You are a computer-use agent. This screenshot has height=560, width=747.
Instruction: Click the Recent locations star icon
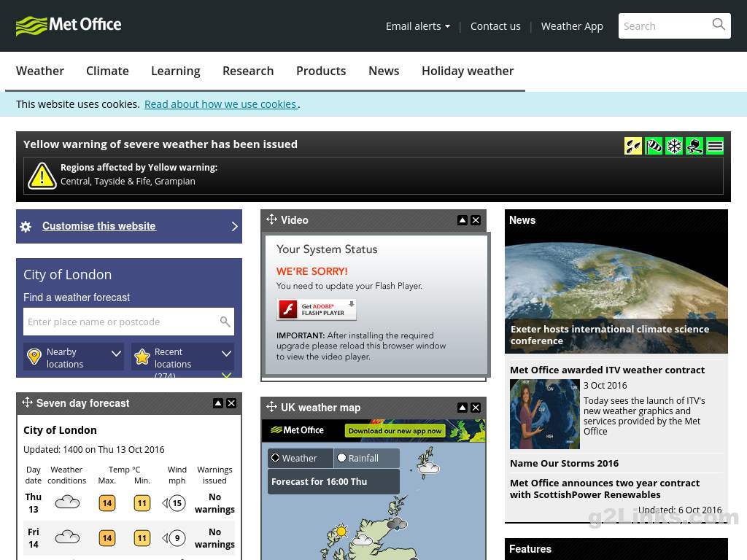(142, 357)
